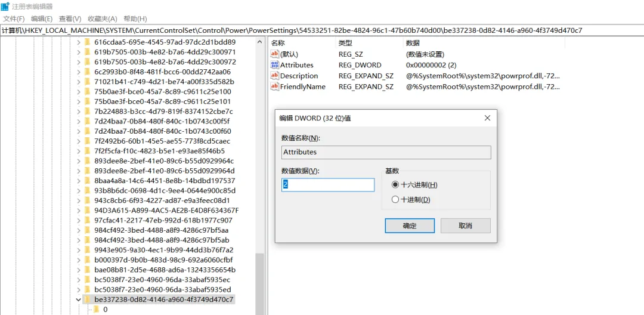This screenshot has width=644, height=315.
Task: Click the REG_DWORD type cell
Action: [x=360, y=65]
